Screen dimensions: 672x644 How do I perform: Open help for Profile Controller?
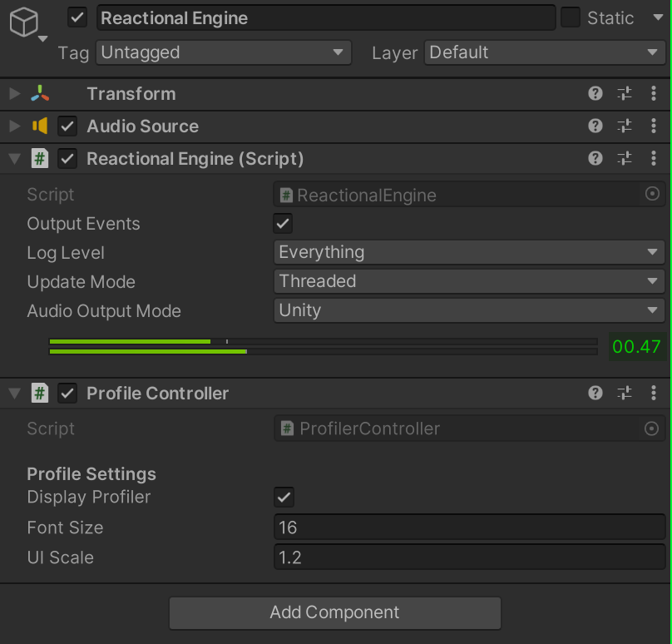coord(595,394)
